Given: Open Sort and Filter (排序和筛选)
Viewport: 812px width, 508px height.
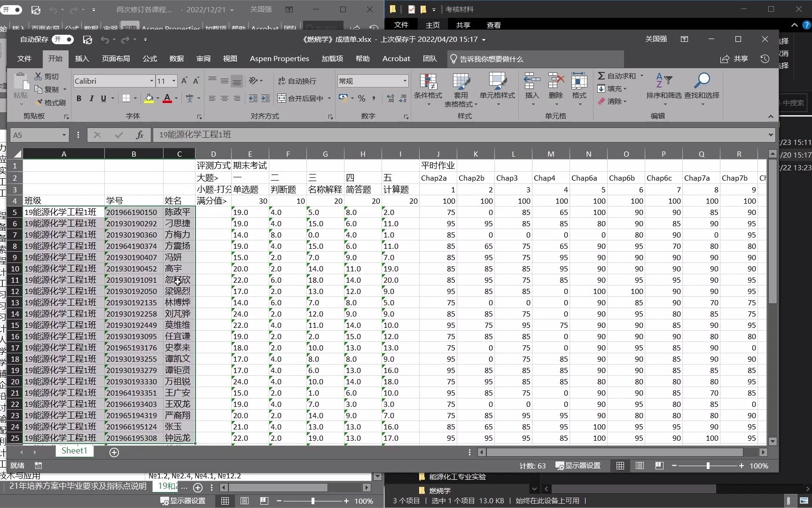Looking at the screenshot, I should pos(664,88).
